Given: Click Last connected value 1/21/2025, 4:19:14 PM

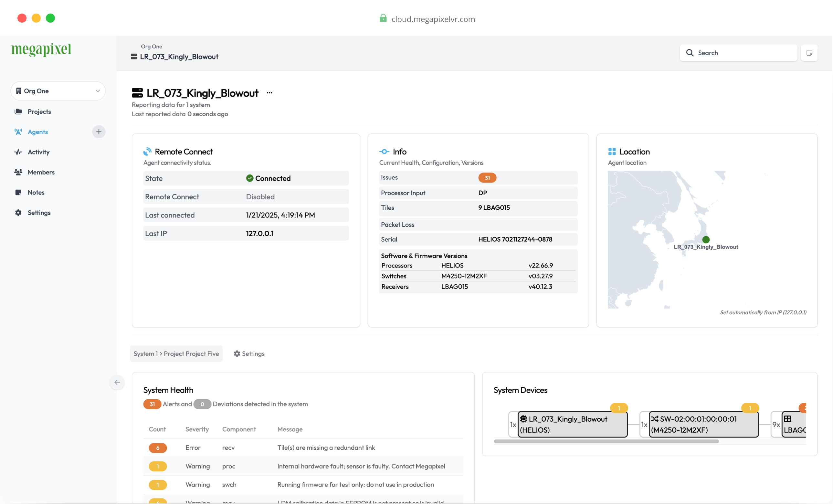Looking at the screenshot, I should [280, 215].
